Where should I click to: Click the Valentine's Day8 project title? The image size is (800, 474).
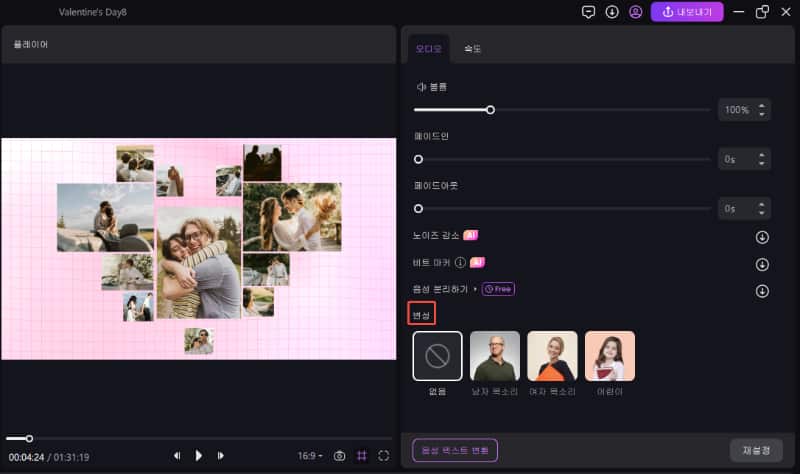[x=92, y=12]
